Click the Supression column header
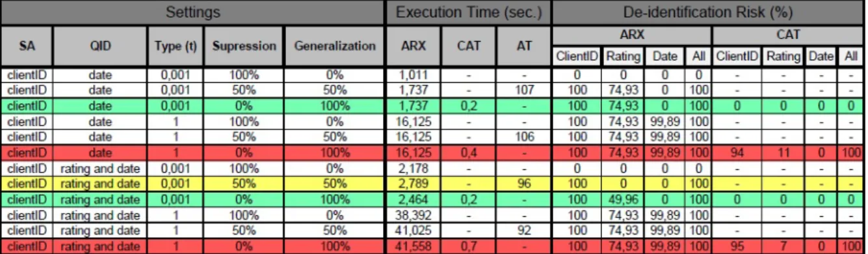The width and height of the screenshot is (868, 254). pyautogui.click(x=244, y=46)
